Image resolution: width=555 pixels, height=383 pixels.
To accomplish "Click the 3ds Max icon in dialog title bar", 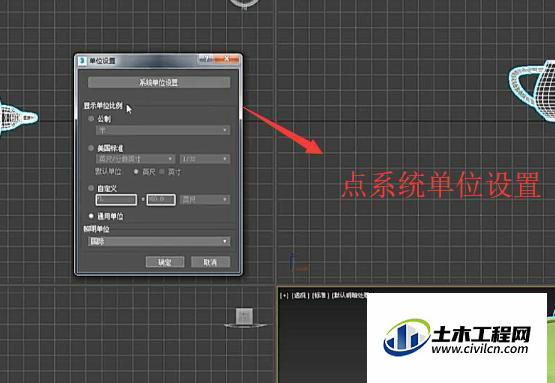I will (82, 61).
